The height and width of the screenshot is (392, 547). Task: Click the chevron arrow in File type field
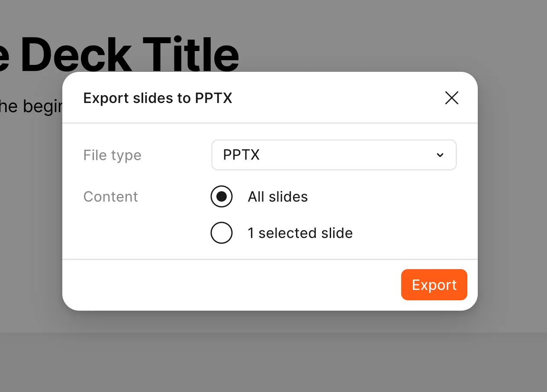440,155
